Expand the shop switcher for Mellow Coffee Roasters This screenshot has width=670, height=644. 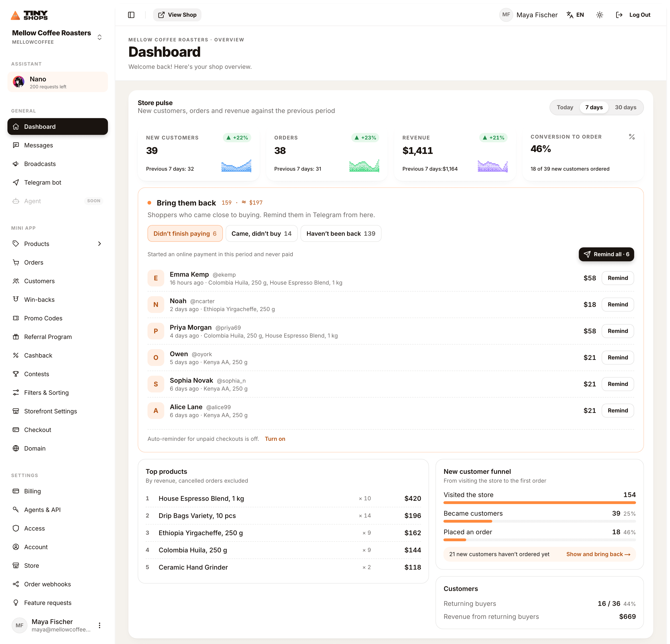click(x=100, y=37)
